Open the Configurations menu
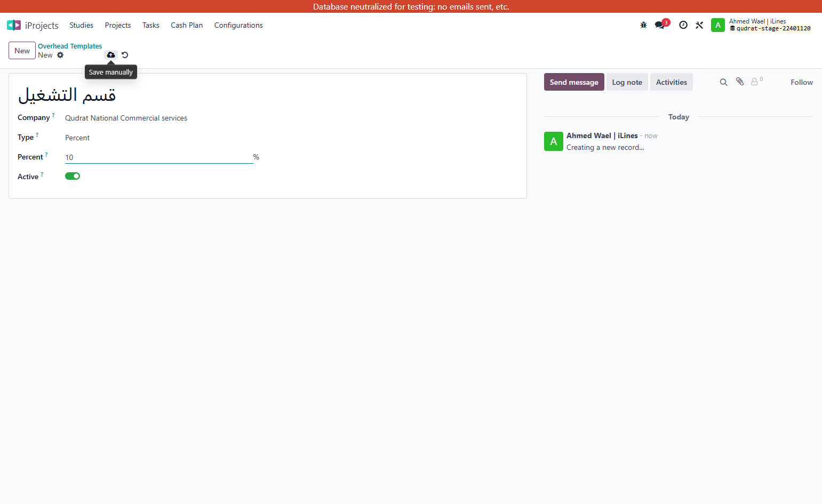Image resolution: width=822 pixels, height=504 pixels. click(x=238, y=25)
